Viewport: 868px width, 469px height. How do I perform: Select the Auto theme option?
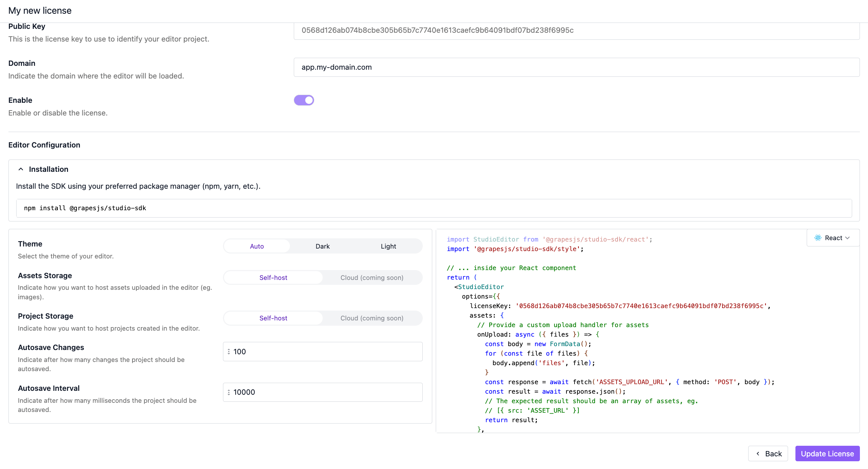click(x=257, y=246)
